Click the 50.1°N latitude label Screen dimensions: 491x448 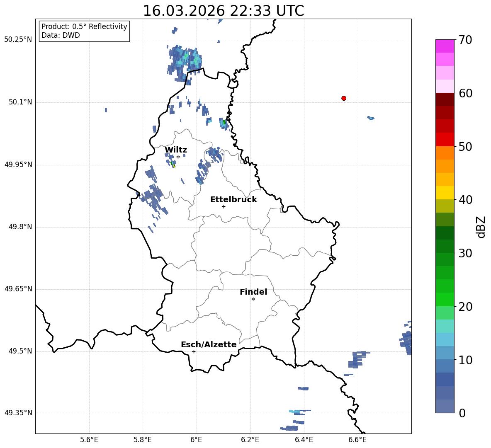[20, 102]
